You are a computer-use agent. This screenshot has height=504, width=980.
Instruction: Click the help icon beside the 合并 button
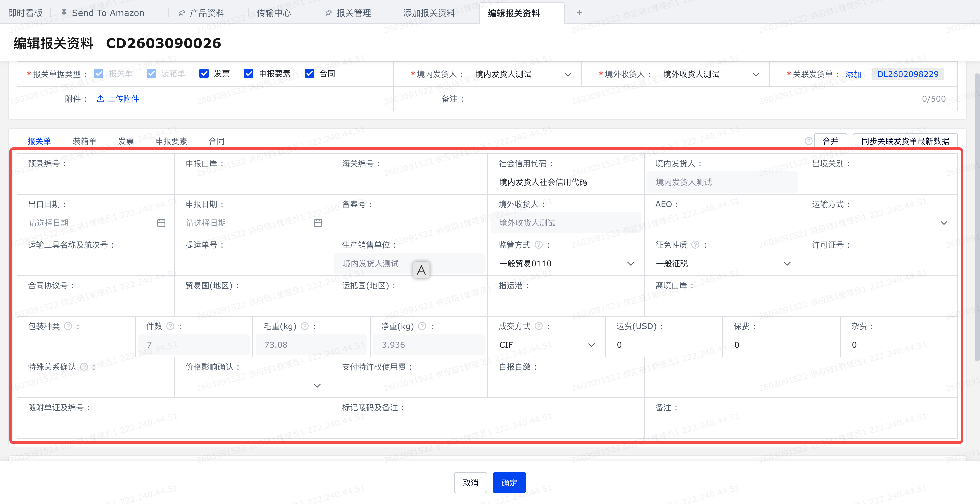click(x=808, y=141)
